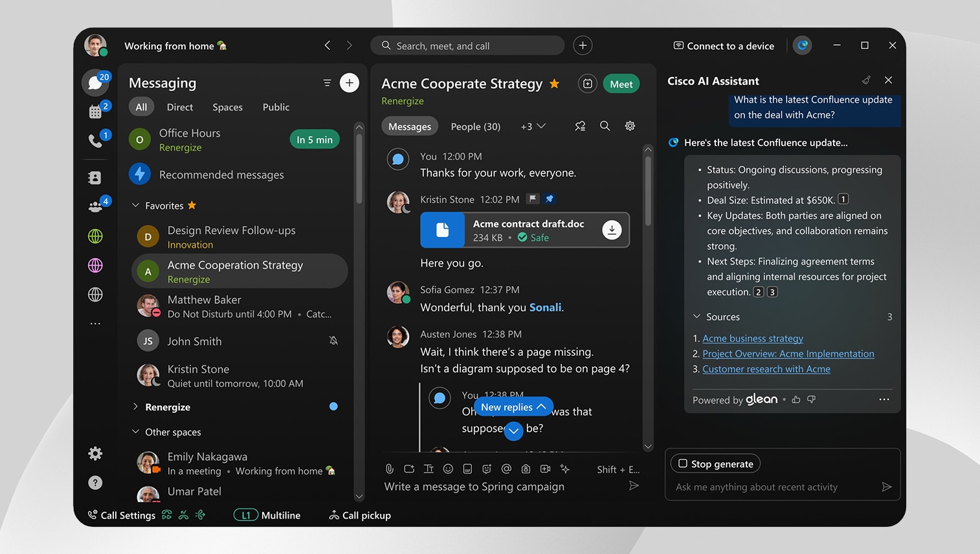Toggle the Multiline L1 indicator
The image size is (980, 554).
(245, 515)
